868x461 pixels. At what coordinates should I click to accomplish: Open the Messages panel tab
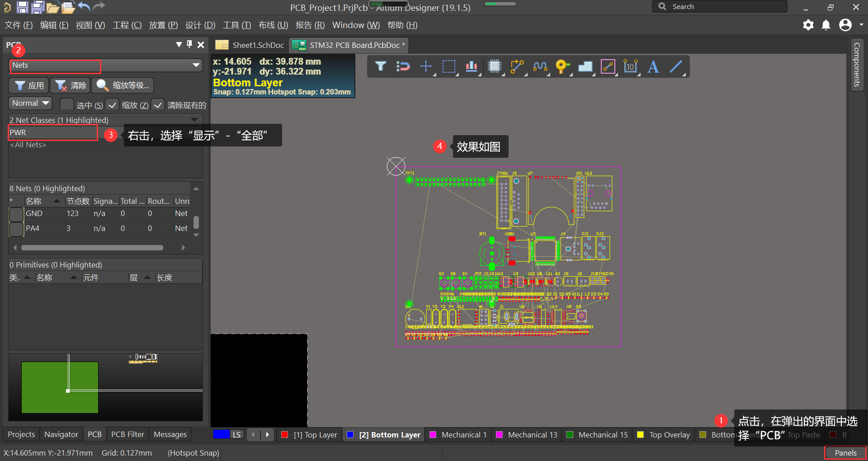pyautogui.click(x=170, y=434)
